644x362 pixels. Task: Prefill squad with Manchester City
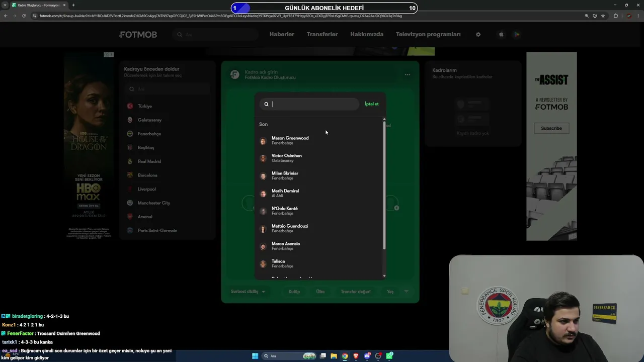[x=167, y=203]
